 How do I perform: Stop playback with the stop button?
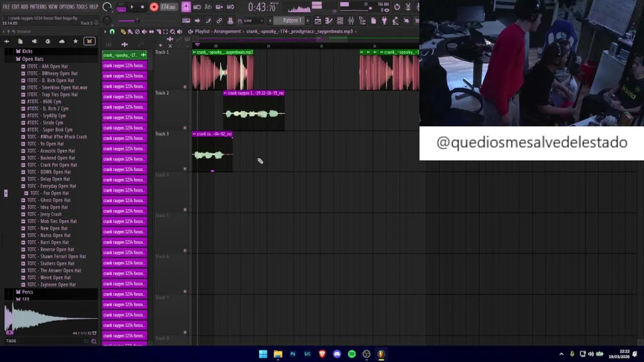click(142, 7)
